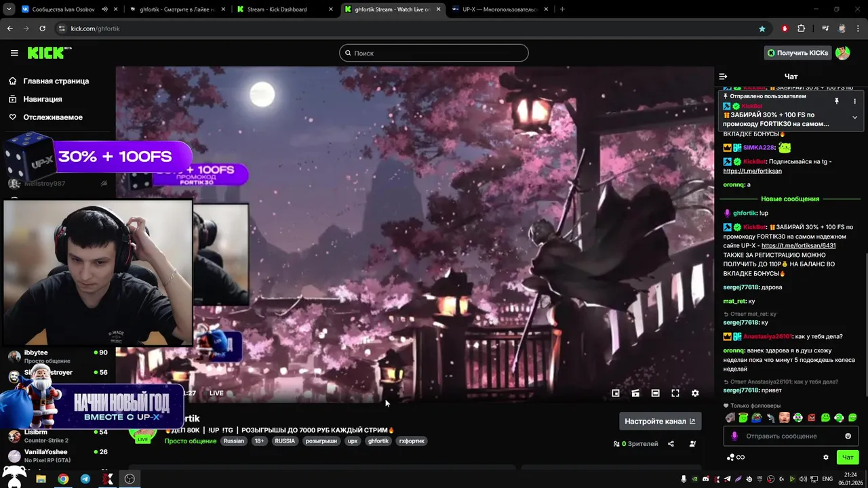Open a new browser tab
Image resolution: width=868 pixels, height=488 pixels.
(x=562, y=9)
